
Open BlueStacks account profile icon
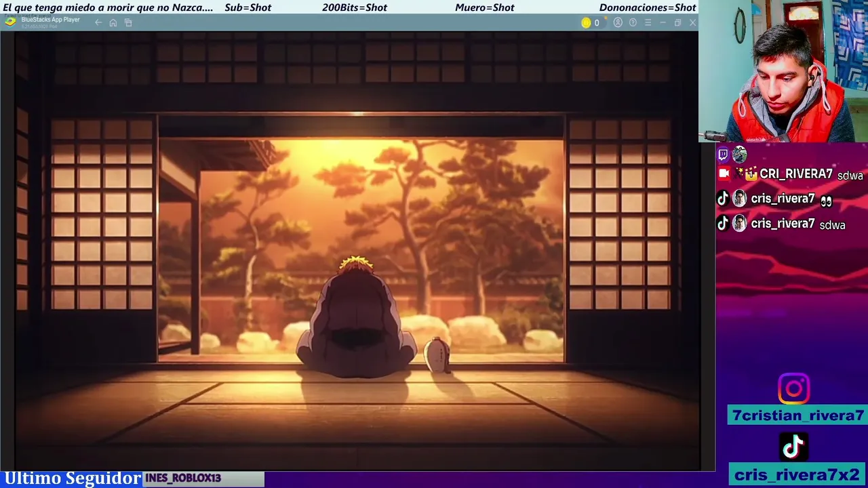point(618,22)
